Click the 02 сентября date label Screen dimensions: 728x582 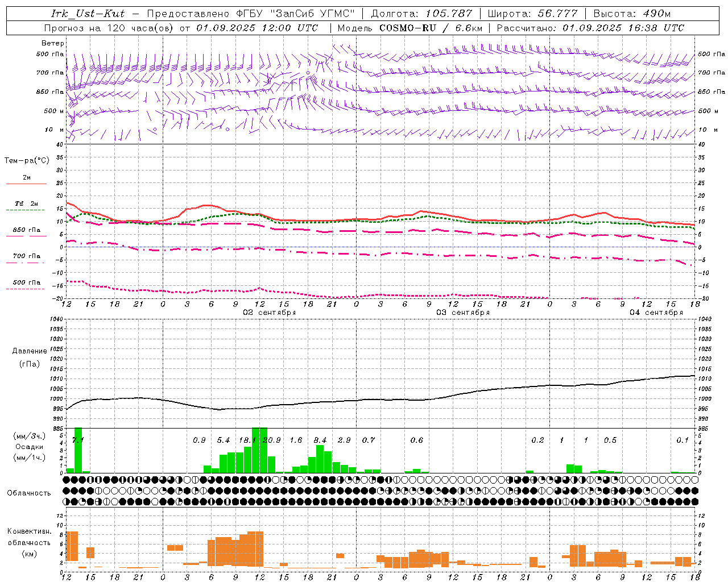270,313
